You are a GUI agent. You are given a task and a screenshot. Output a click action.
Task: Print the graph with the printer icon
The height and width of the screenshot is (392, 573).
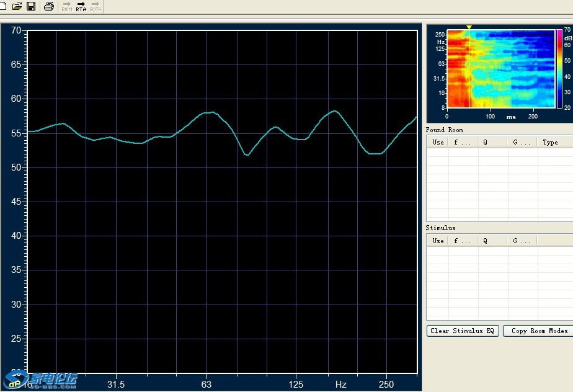coord(48,6)
